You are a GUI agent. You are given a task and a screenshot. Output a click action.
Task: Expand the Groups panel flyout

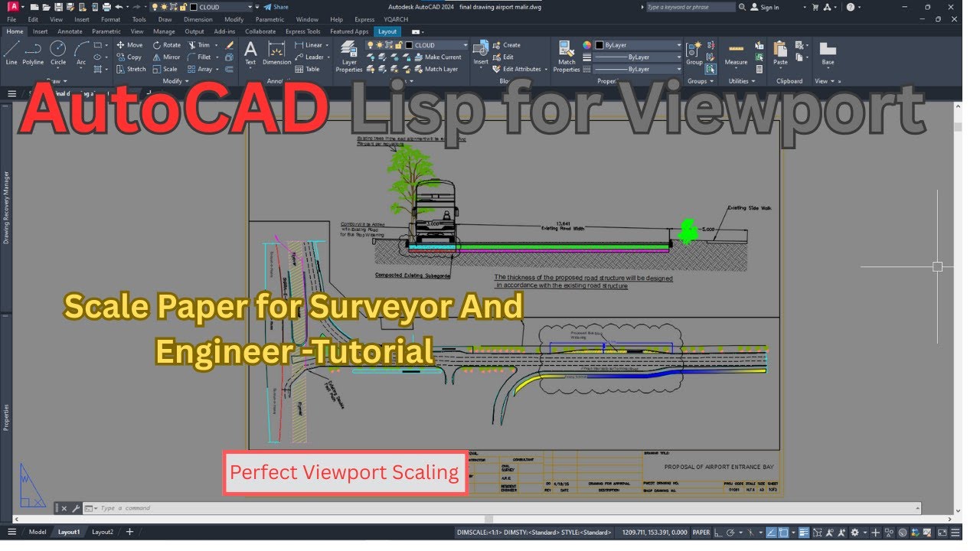point(701,80)
